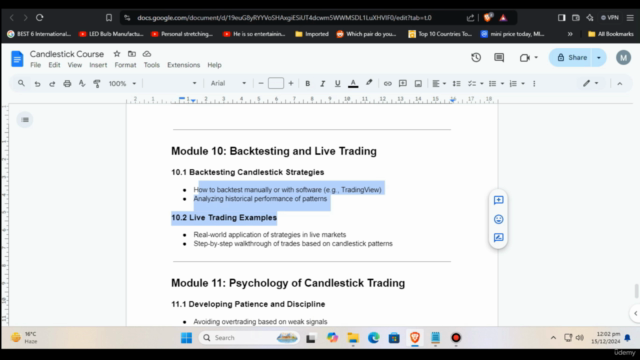
Task: Add a comment from toolbar
Action: pos(403,84)
